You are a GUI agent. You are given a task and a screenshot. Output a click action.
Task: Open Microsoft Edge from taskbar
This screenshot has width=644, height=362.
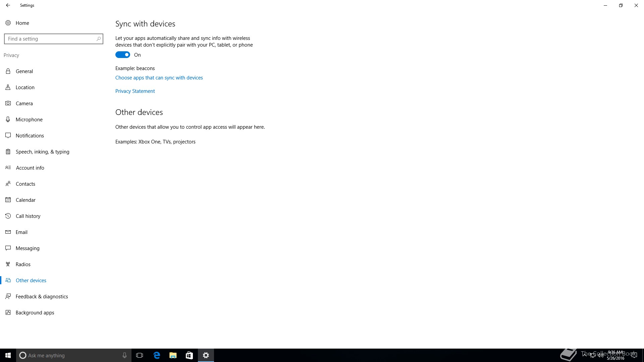(x=157, y=355)
